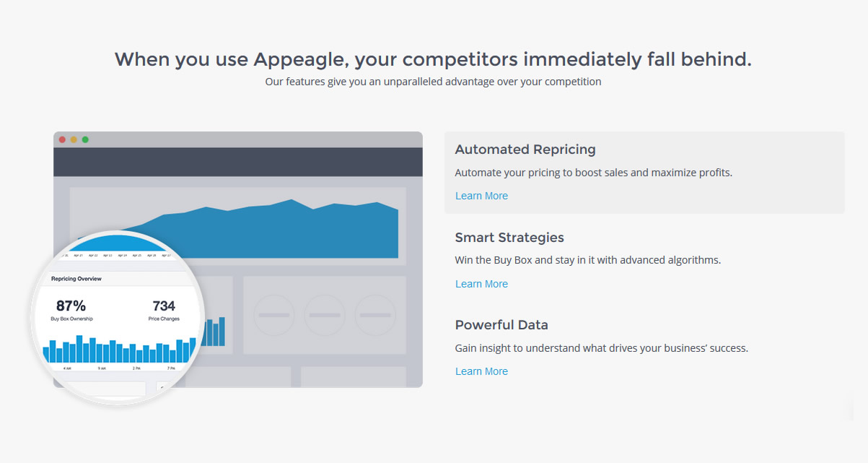
Task: Open Learn More under Automated Repricing
Action: pos(481,196)
